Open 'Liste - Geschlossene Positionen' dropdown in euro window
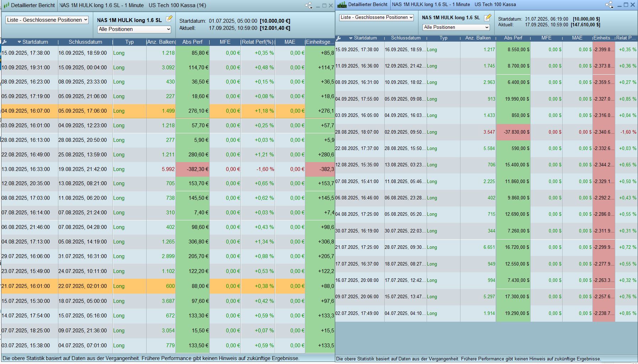638x364 pixels. [x=47, y=20]
